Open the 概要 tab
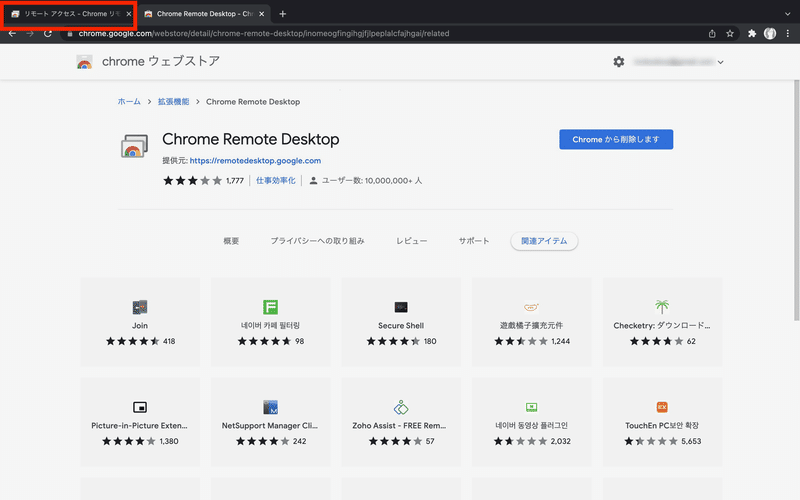This screenshot has width=800, height=500. (231, 241)
